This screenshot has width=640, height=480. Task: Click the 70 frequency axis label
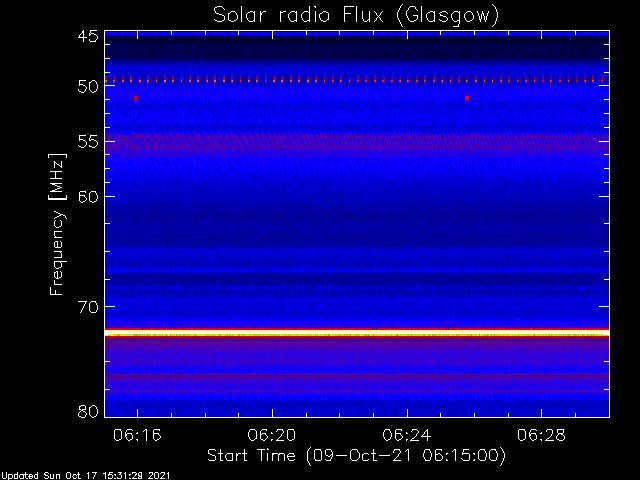coord(88,307)
